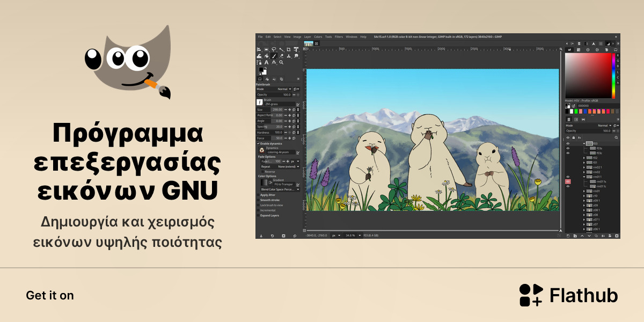Click the layer search magnifier icon
Viewport: 644px width, 322px height.
coord(616,137)
